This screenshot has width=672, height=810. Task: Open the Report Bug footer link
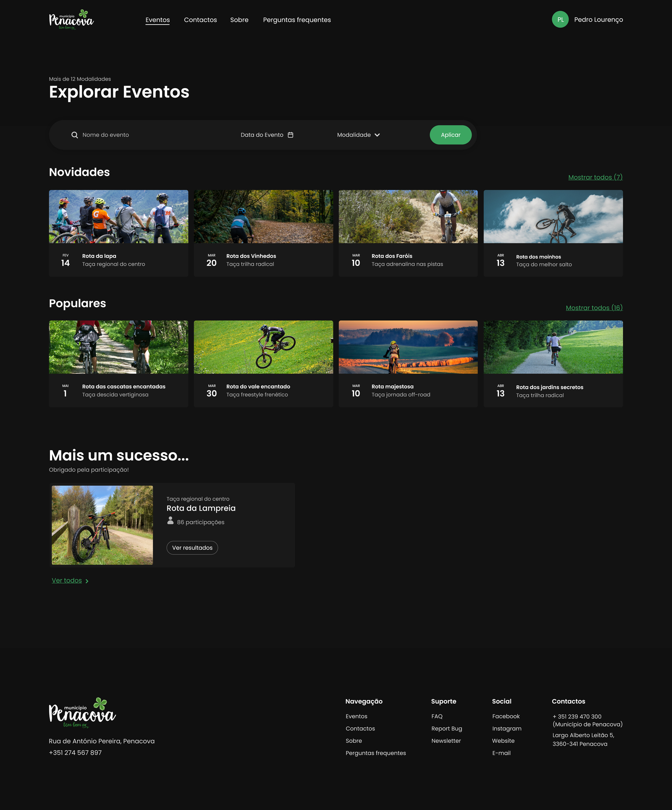point(446,729)
